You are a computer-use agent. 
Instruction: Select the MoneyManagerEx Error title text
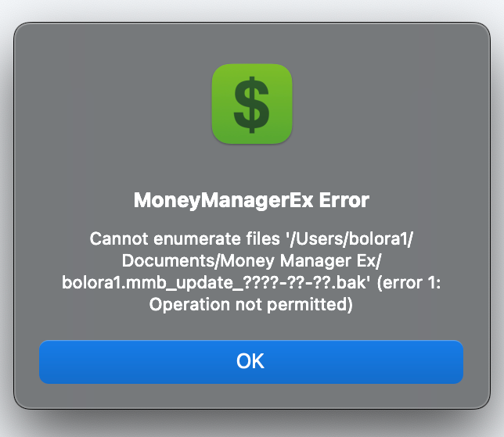pos(251,200)
